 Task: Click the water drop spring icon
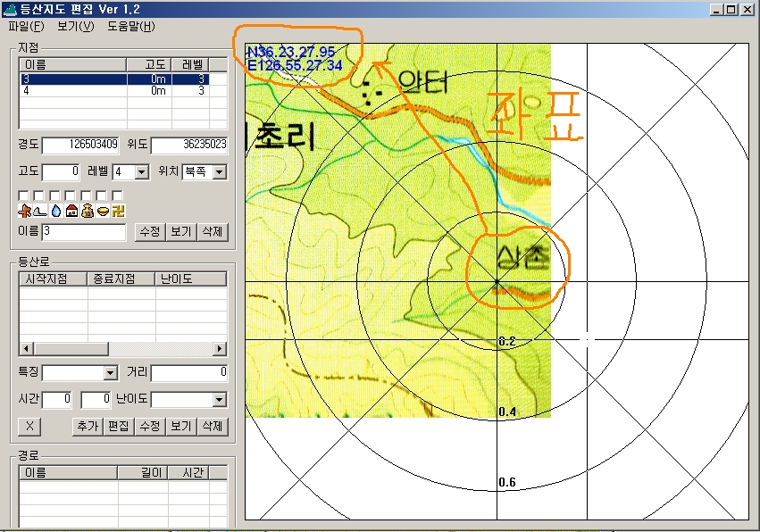[x=55, y=211]
